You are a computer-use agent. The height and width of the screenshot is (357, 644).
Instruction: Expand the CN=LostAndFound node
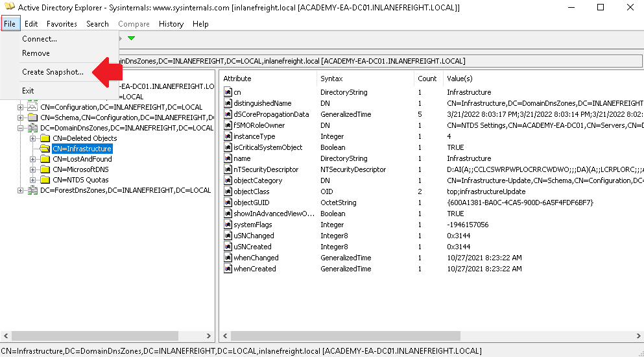[x=33, y=159]
